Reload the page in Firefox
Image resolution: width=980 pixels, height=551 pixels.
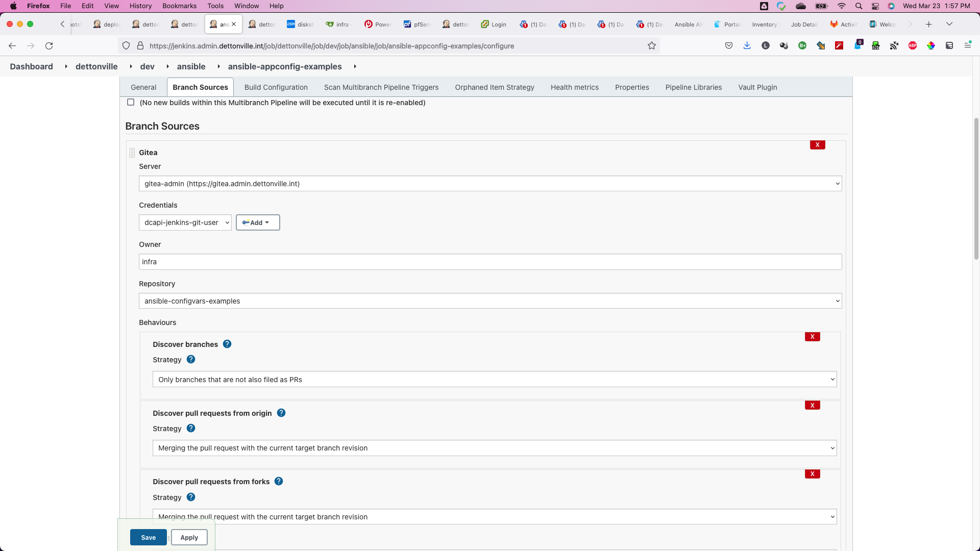pyautogui.click(x=49, y=46)
